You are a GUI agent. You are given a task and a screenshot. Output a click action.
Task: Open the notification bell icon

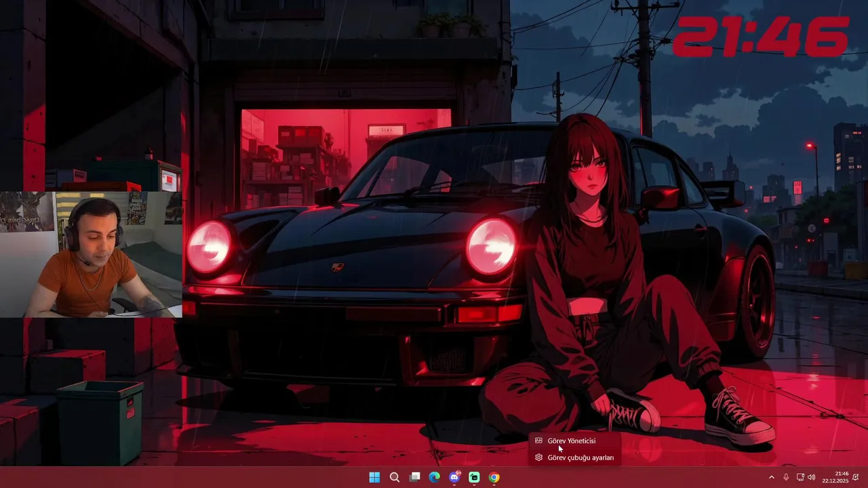tap(855, 477)
